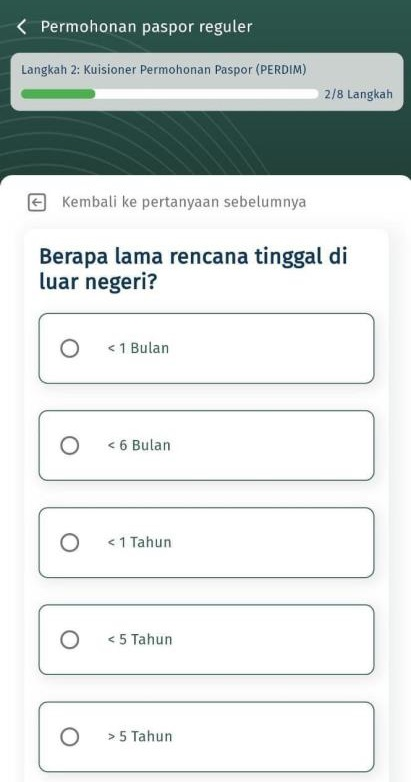Click 'Langkah 2: Kuisioner Permohonan Paspor' label
The height and width of the screenshot is (782, 411).
[x=137, y=69]
